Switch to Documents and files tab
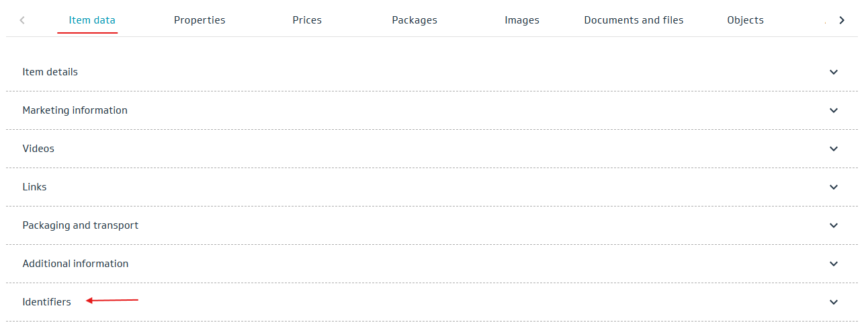 tap(634, 20)
